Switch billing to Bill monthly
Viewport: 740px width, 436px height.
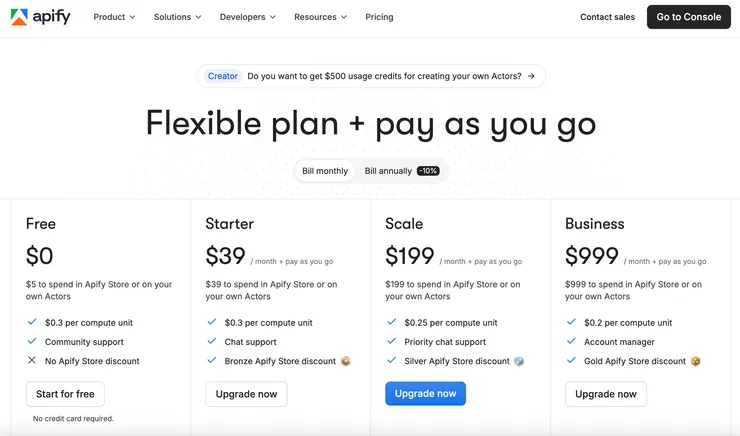[325, 171]
